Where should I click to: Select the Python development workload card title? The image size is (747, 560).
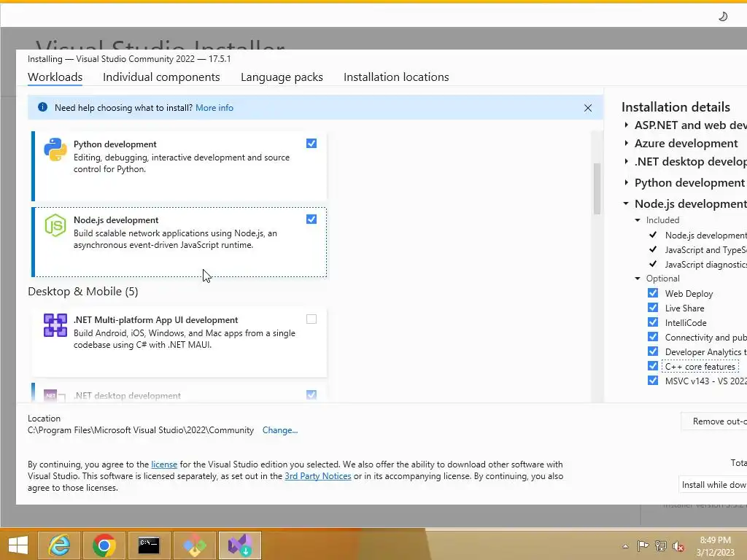click(x=115, y=144)
